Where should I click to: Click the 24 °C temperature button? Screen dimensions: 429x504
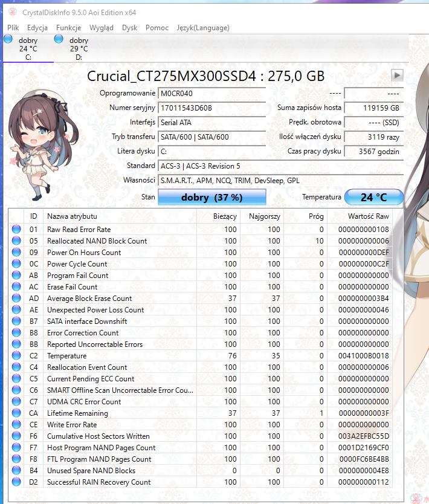[374, 197]
